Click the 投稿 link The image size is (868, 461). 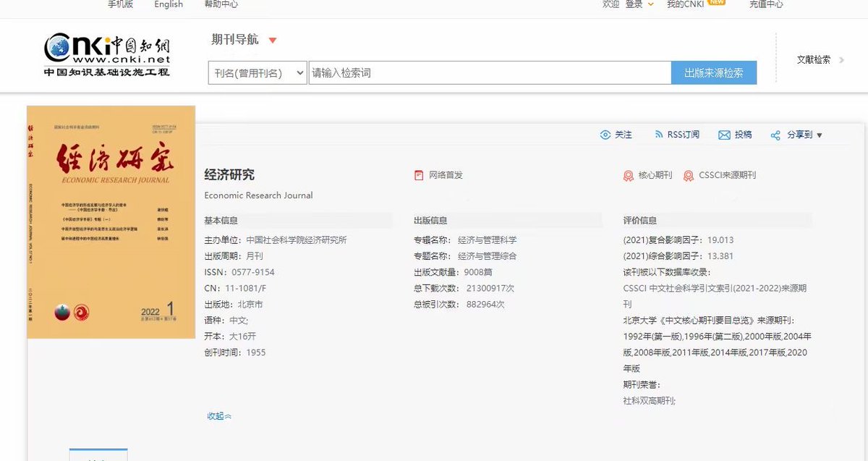744,135
